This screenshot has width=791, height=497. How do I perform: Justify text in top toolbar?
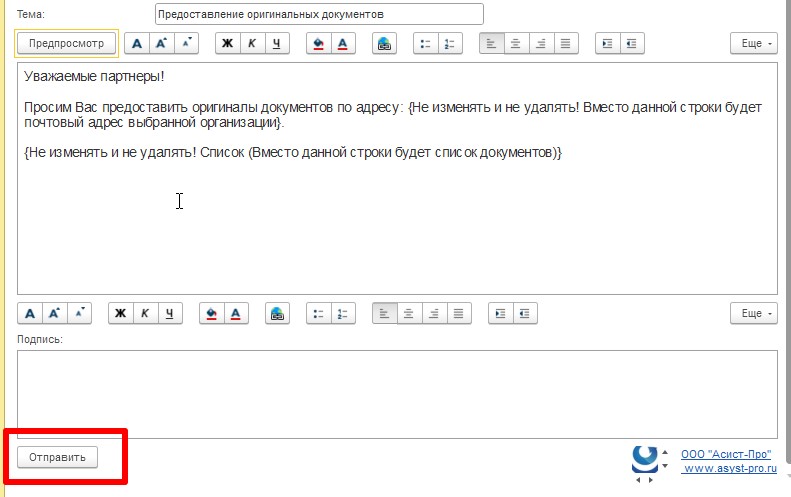click(566, 43)
